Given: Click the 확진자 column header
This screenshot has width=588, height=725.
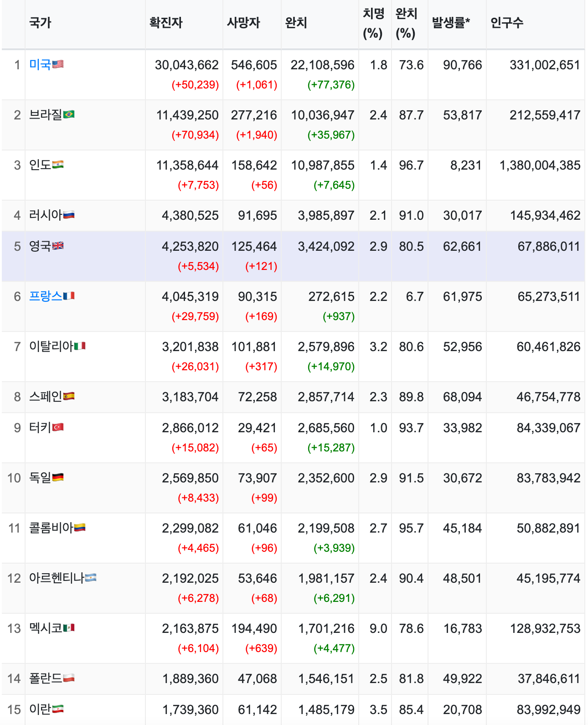Looking at the screenshot, I should 166,22.
